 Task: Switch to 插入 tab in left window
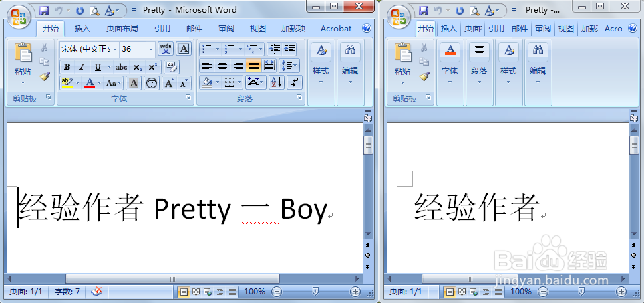point(82,29)
